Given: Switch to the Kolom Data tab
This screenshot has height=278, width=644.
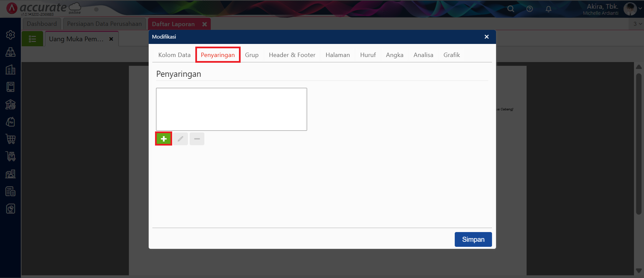Looking at the screenshot, I should click(174, 55).
